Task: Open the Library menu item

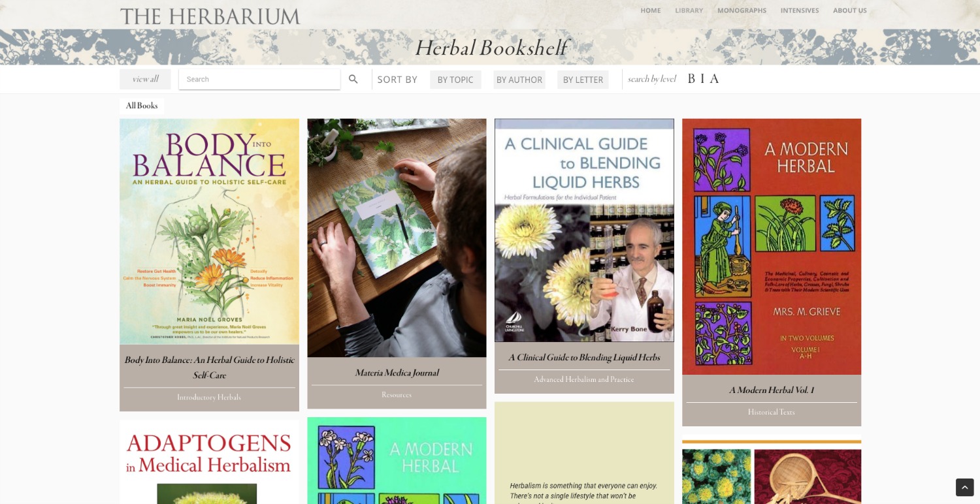Action: (x=689, y=10)
